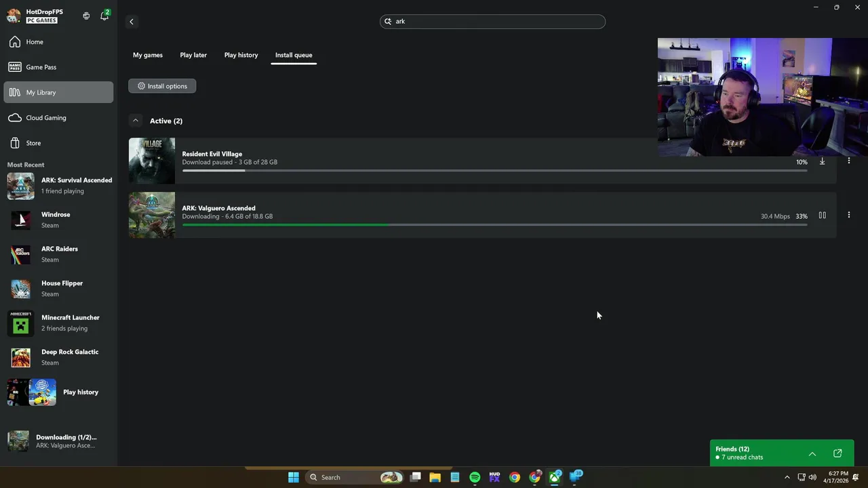
Task: Open HotDropFPS profile avatar
Action: point(14,16)
